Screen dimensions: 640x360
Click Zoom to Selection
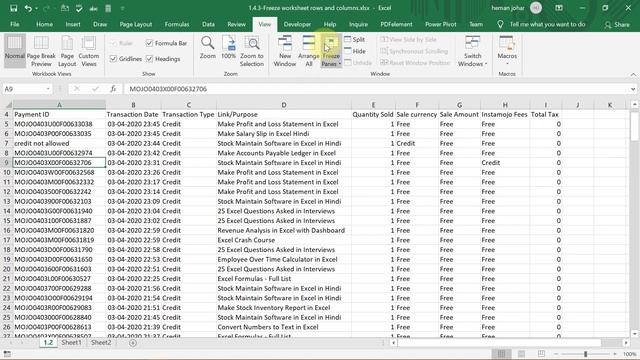252,51
